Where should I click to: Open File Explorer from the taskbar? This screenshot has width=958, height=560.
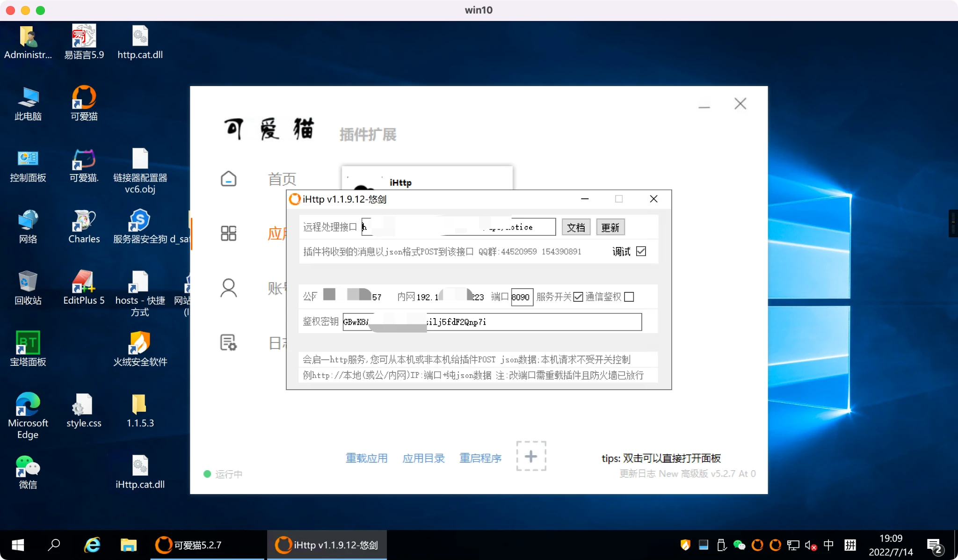128,545
